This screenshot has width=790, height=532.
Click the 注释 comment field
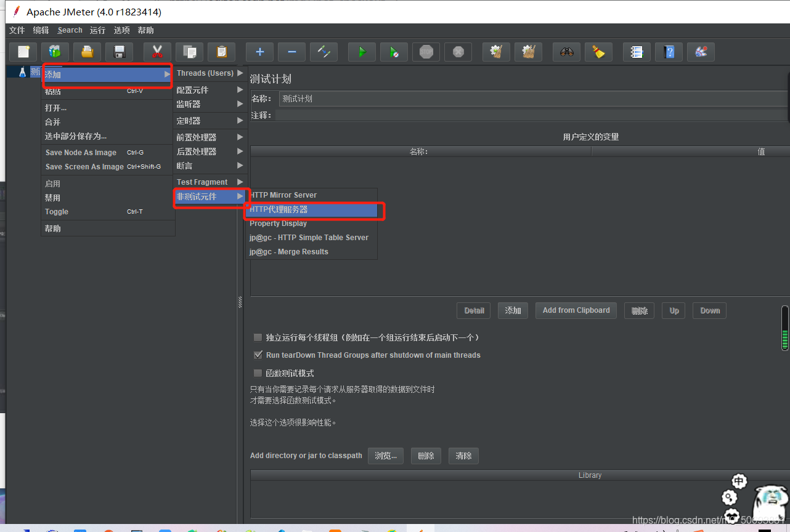(531, 115)
